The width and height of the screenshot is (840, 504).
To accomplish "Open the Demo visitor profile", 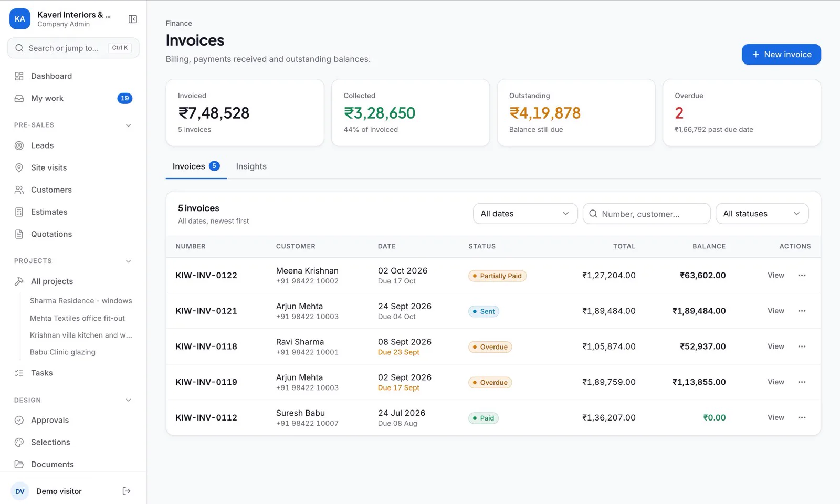I will (x=59, y=491).
